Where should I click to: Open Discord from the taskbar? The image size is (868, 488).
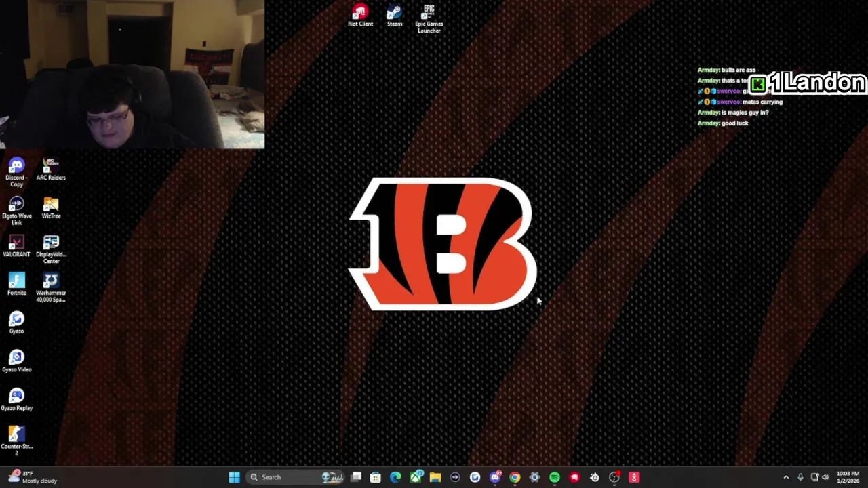click(x=495, y=477)
